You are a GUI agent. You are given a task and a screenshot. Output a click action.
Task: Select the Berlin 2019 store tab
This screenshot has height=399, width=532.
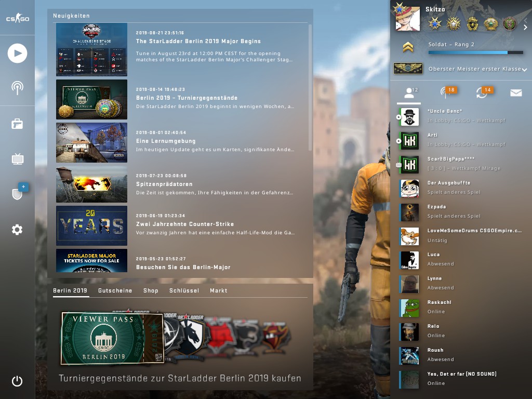70,291
